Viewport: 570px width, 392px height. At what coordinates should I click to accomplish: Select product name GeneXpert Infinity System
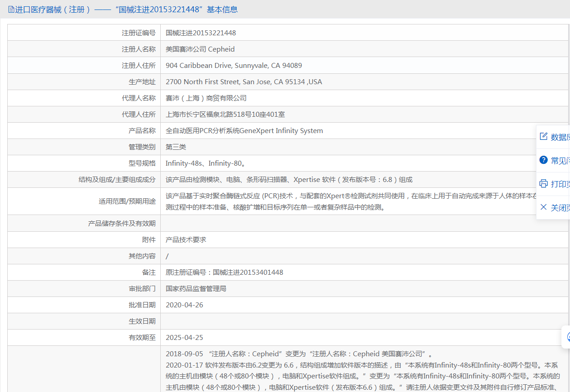coord(244,131)
